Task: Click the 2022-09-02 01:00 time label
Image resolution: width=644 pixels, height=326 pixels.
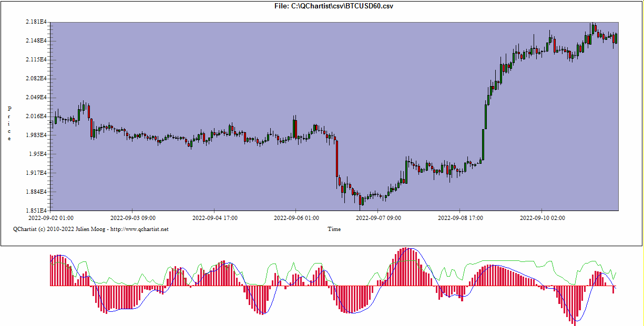Action: point(51,217)
